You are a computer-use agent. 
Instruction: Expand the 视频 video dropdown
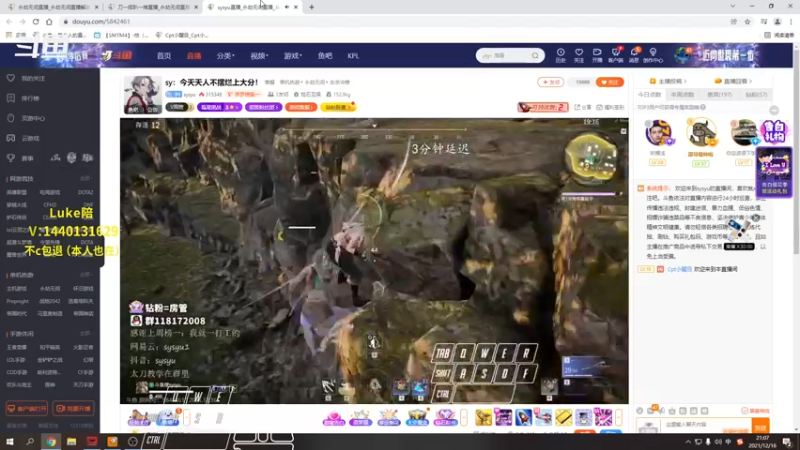point(259,56)
